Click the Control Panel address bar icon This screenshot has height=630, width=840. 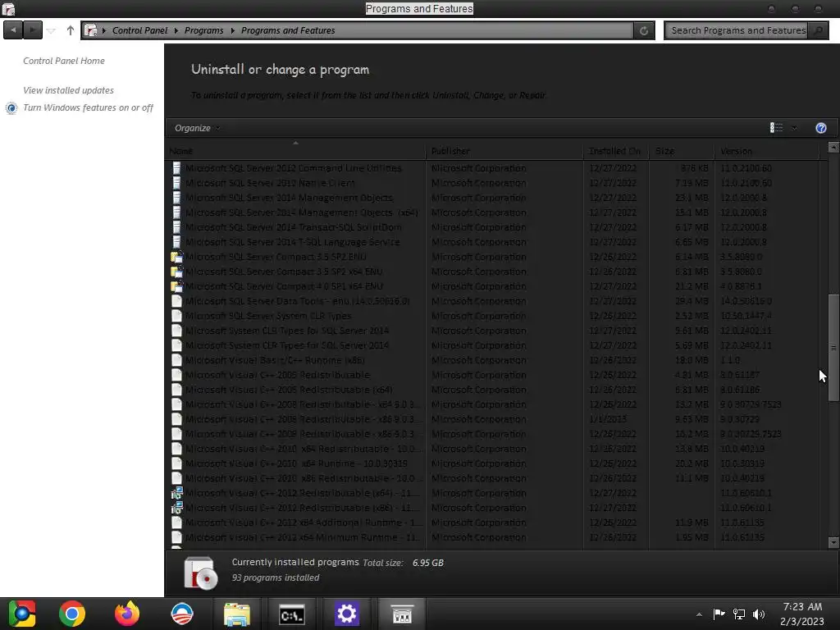pos(91,30)
